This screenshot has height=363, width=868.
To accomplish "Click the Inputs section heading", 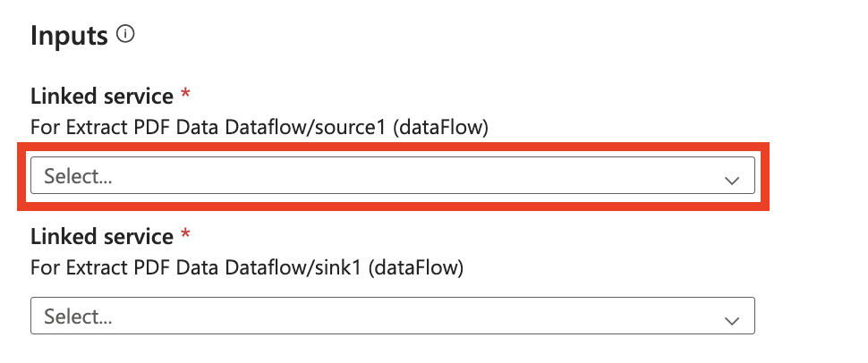I will click(x=69, y=36).
